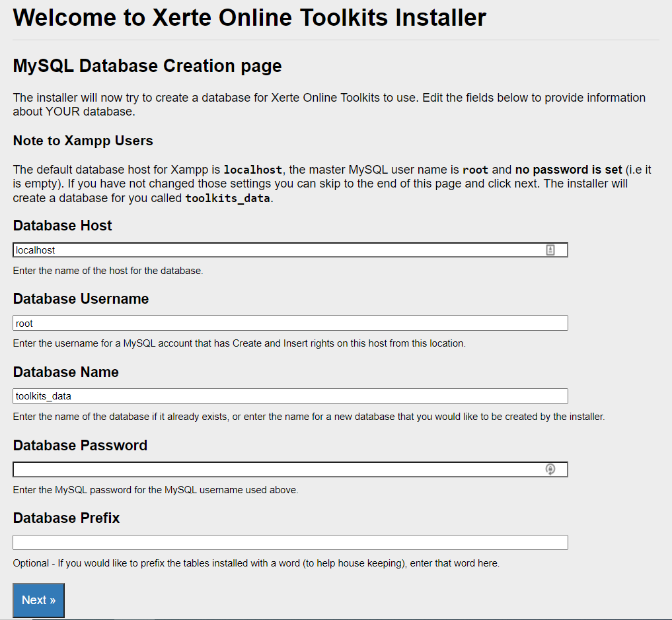672x620 pixels.
Task: Open the autofill icon in Database Host field
Action: pyautogui.click(x=550, y=250)
